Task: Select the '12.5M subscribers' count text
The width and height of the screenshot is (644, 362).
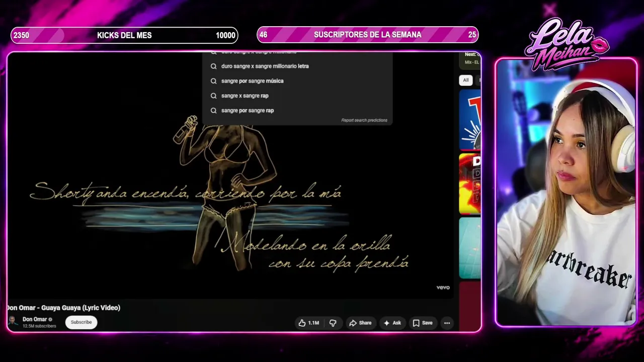Action: (39, 326)
